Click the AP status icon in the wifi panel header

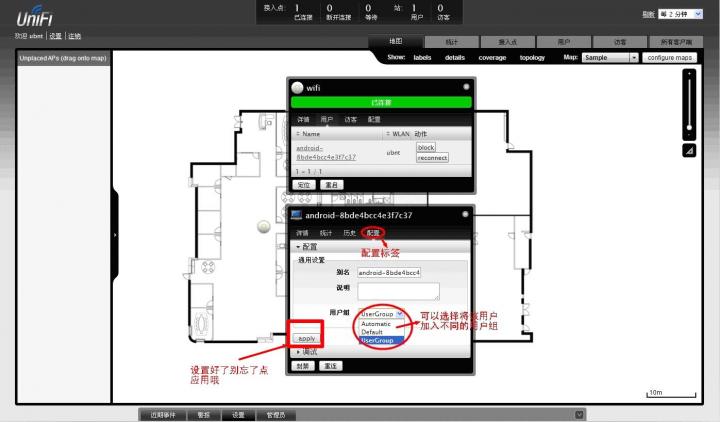point(297,87)
